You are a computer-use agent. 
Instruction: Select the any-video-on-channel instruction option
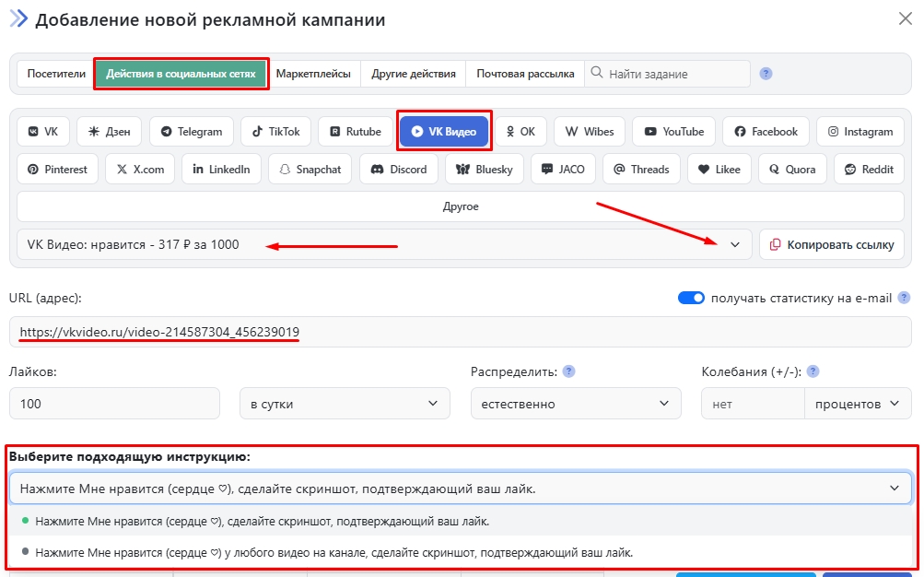[x=333, y=553]
